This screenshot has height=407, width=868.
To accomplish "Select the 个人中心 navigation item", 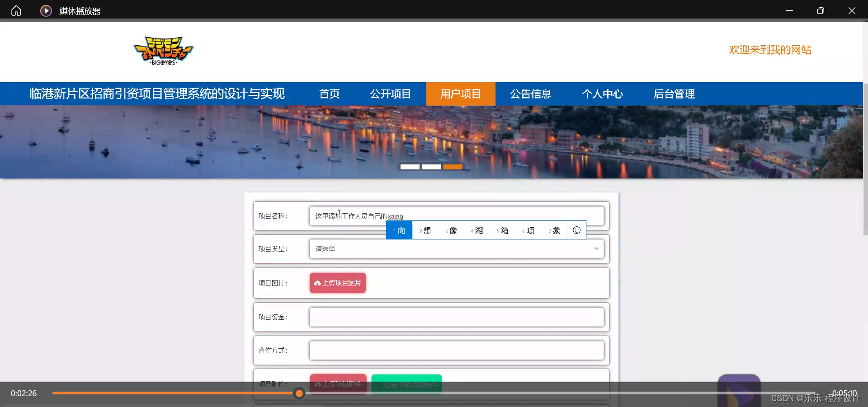I will [602, 94].
